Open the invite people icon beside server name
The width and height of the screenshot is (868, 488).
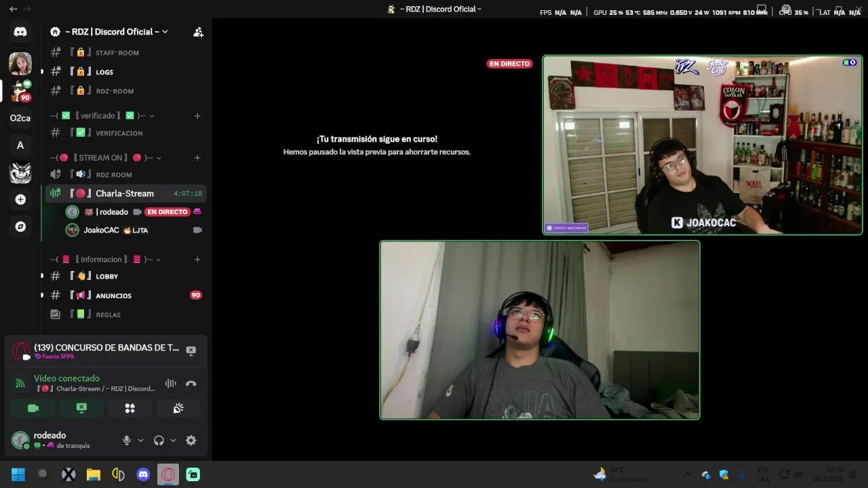[198, 32]
